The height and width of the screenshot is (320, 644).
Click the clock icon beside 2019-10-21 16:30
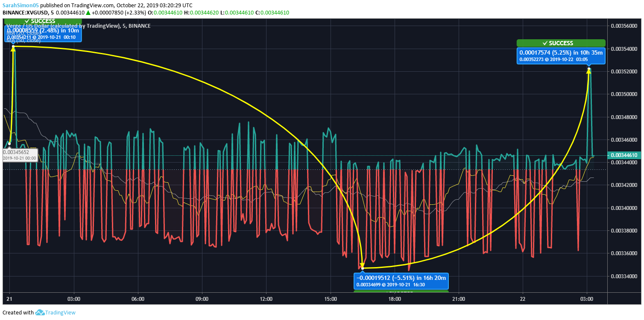(x=383, y=285)
